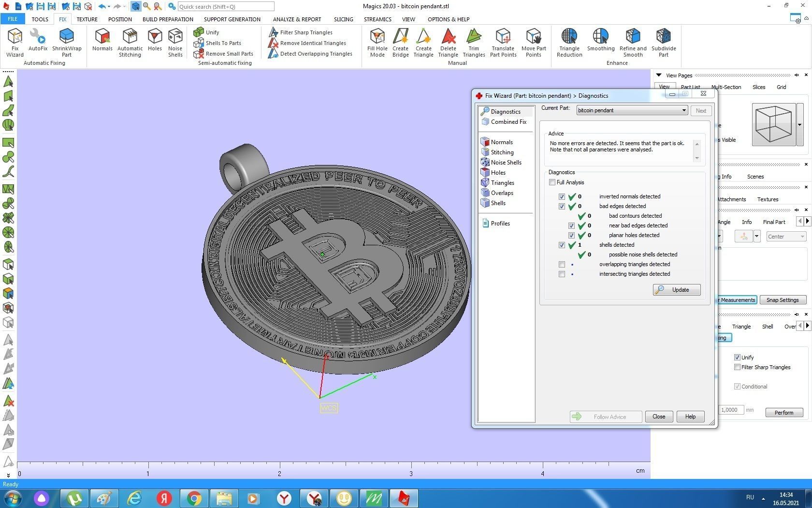The image size is (812, 508).
Task: Select Combined Fix in Fix Wizard
Action: pyautogui.click(x=504, y=122)
